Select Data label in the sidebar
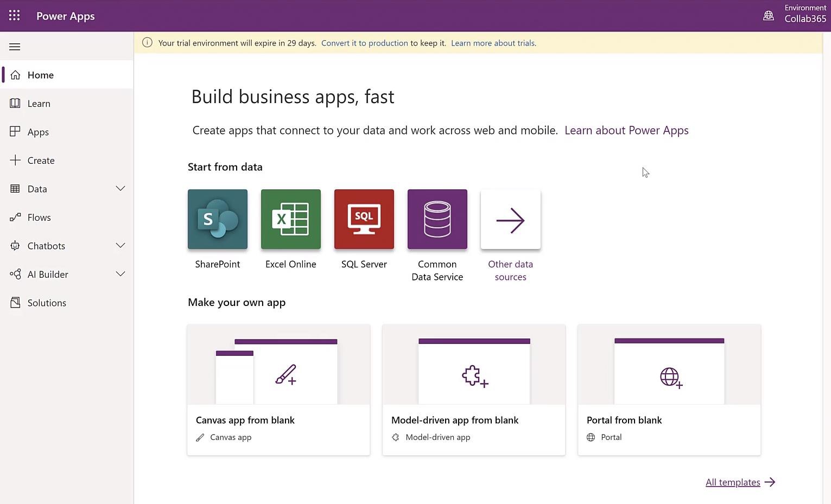 (x=37, y=189)
